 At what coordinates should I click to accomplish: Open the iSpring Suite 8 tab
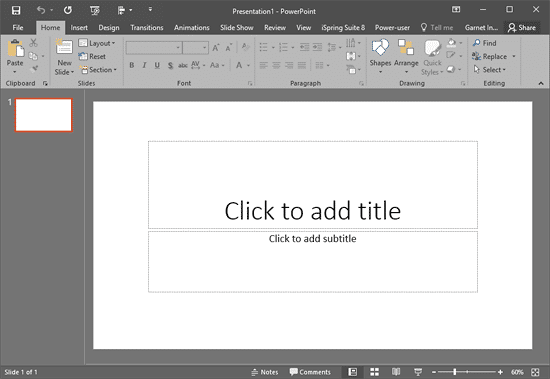click(x=343, y=28)
